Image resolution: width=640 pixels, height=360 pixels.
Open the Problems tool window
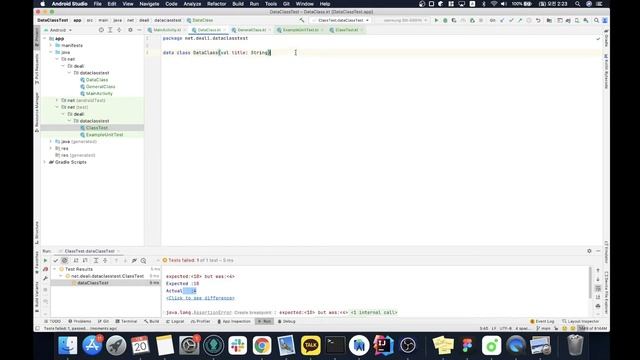click(80, 321)
